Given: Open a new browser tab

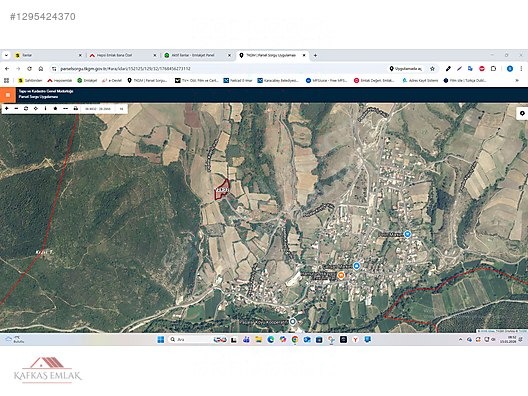Looking at the screenshot, I should pos(315,55).
